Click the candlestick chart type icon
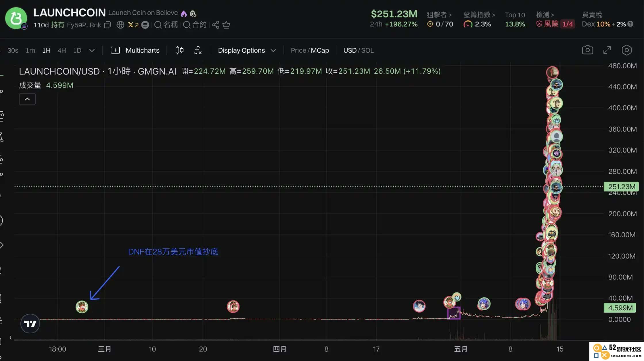This screenshot has width=644, height=361. [179, 50]
